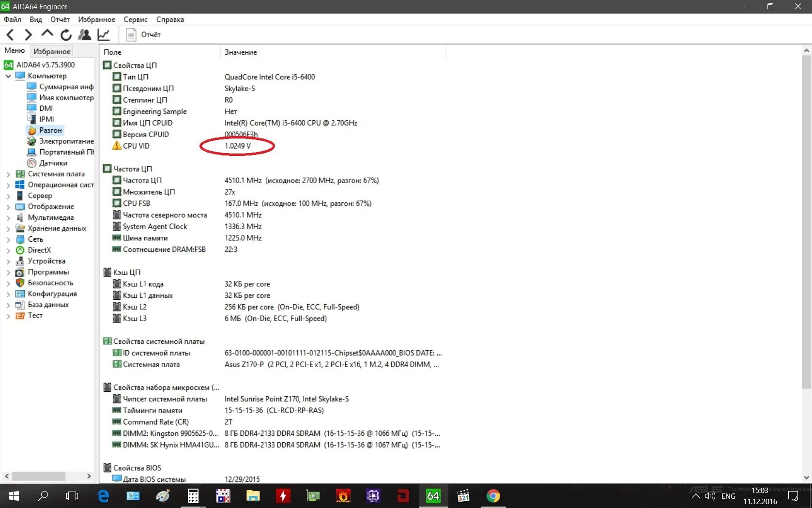Click the Разгон flame icon
This screenshot has width=812, height=508.
click(31, 130)
